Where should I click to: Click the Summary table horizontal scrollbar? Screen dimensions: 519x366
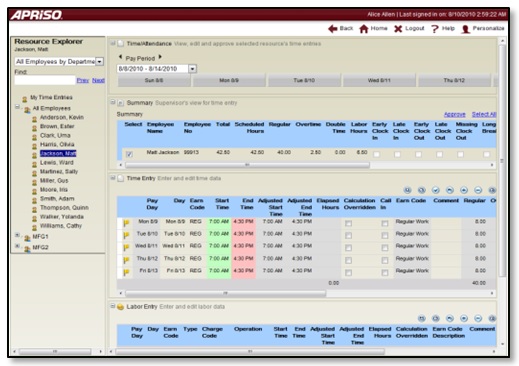point(247,165)
